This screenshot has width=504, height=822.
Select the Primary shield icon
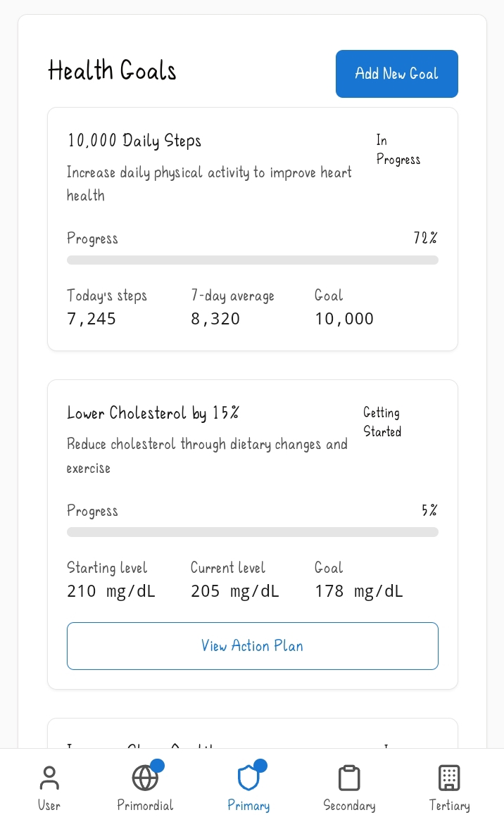click(248, 778)
